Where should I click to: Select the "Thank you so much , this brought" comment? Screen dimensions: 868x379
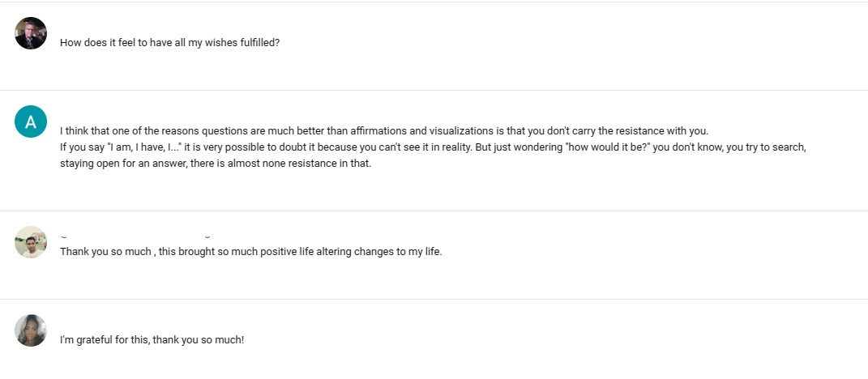[250, 252]
